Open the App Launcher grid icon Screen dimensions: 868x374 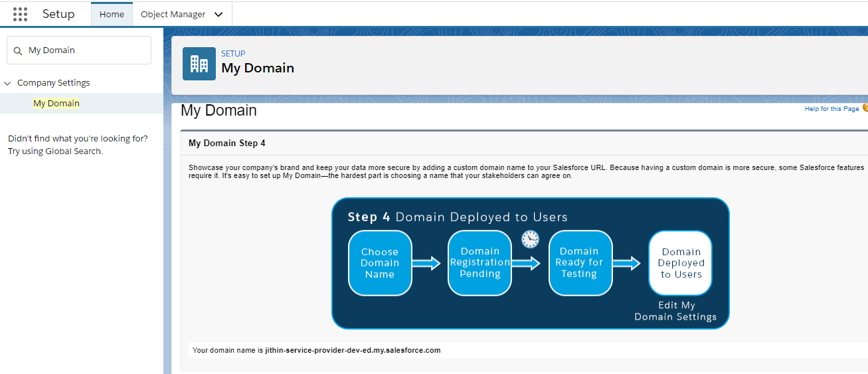pyautogui.click(x=21, y=14)
